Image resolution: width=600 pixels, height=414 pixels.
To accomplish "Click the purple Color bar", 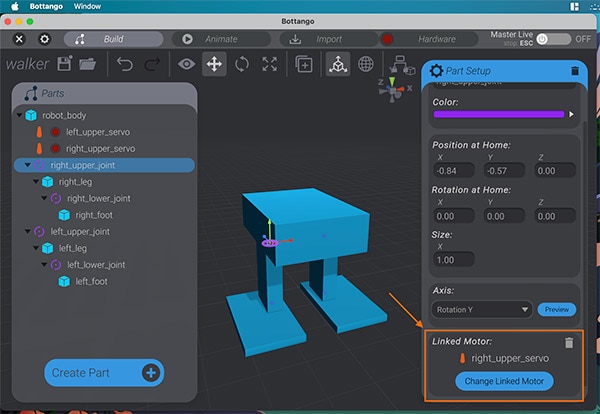I will (499, 114).
